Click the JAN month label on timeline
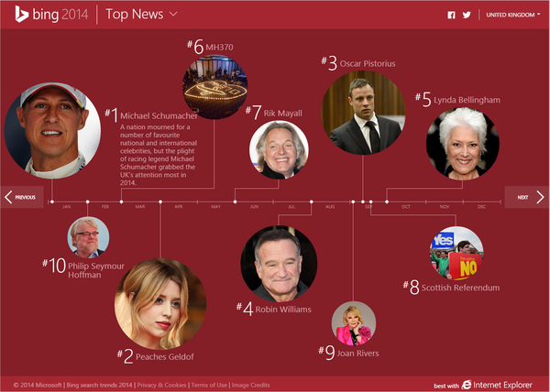Screen dimensions: 550x392 (x=67, y=207)
